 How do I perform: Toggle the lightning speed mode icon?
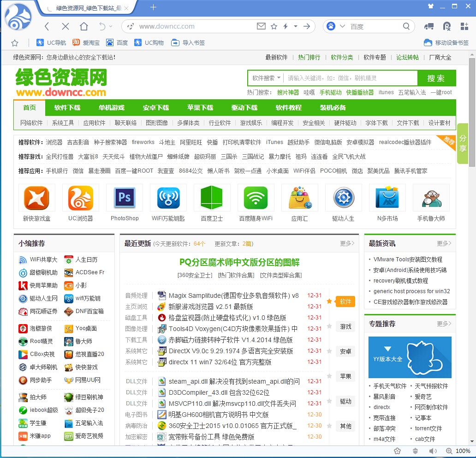point(286,26)
